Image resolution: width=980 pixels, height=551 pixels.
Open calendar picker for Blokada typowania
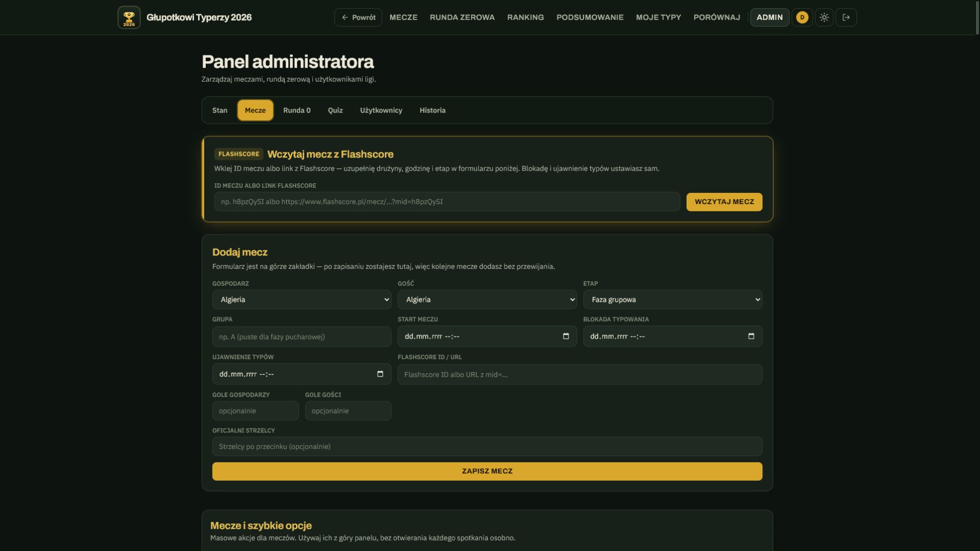751,337
